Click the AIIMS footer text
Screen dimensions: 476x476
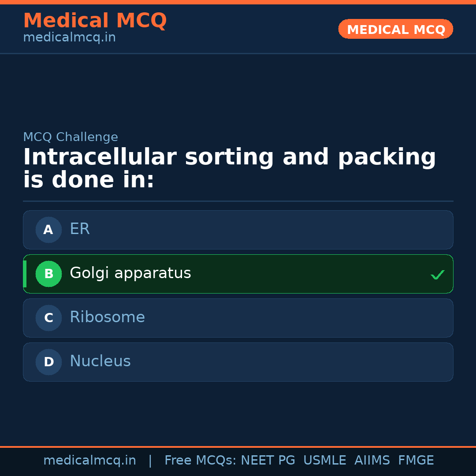click(x=372, y=461)
